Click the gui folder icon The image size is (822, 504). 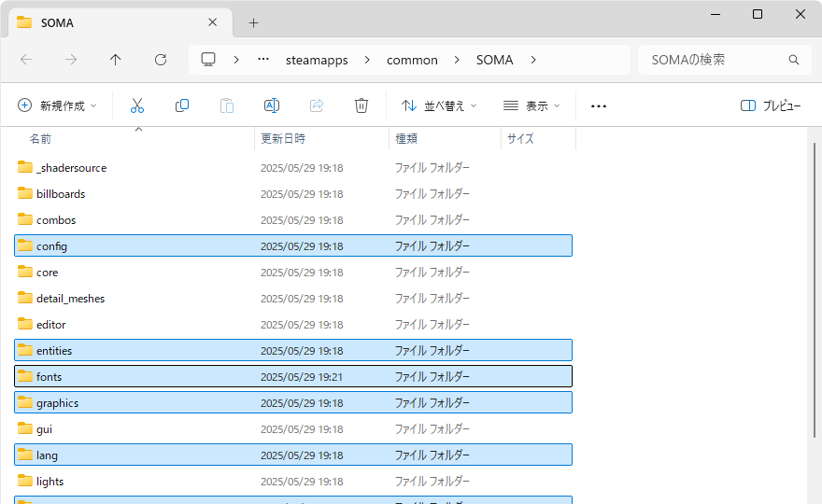24,429
